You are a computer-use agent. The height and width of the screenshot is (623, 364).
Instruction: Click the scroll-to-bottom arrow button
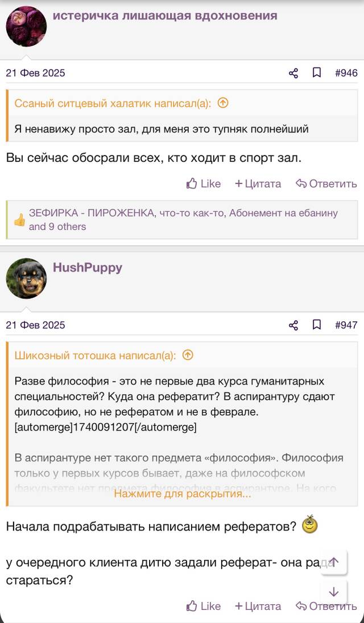(x=334, y=592)
